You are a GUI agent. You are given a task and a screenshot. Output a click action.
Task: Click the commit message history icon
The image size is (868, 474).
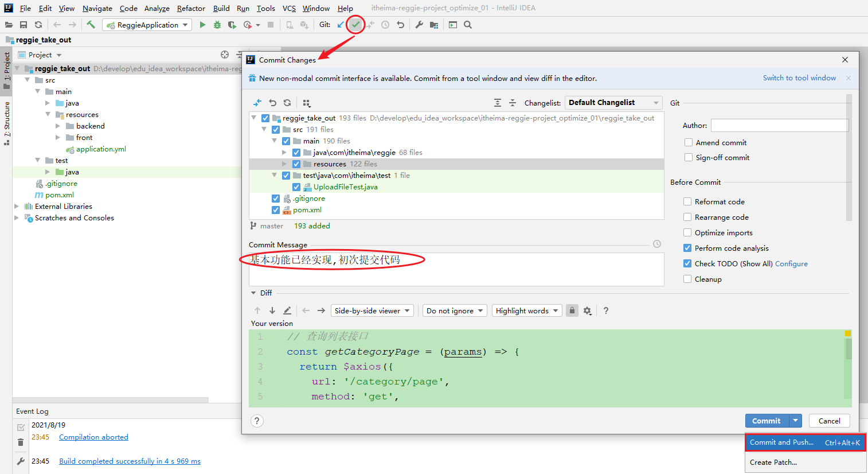tap(657, 244)
